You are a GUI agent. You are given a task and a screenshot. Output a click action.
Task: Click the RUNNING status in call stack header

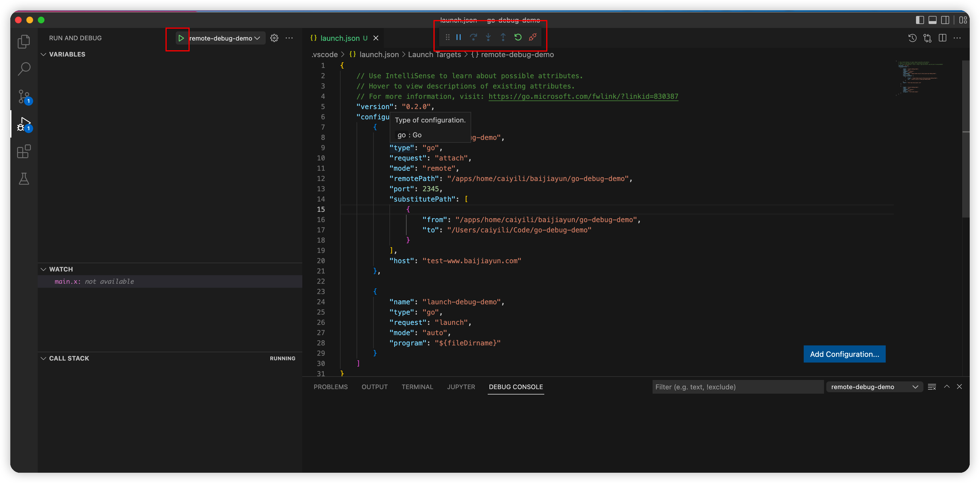[282, 358]
